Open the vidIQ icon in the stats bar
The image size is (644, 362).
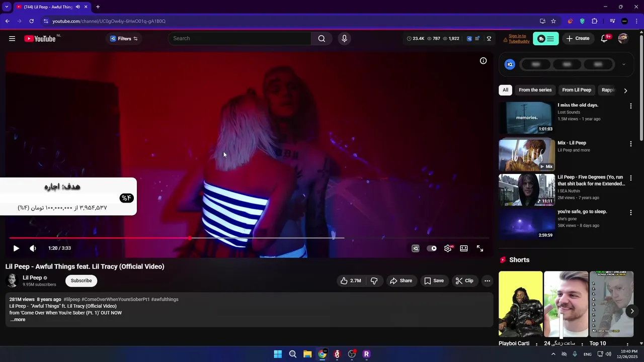(469, 39)
